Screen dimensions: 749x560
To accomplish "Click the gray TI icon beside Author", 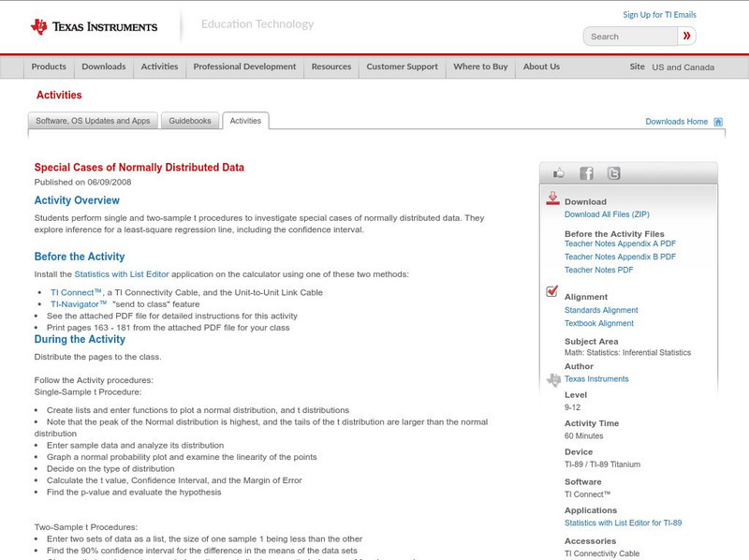I will pyautogui.click(x=553, y=380).
